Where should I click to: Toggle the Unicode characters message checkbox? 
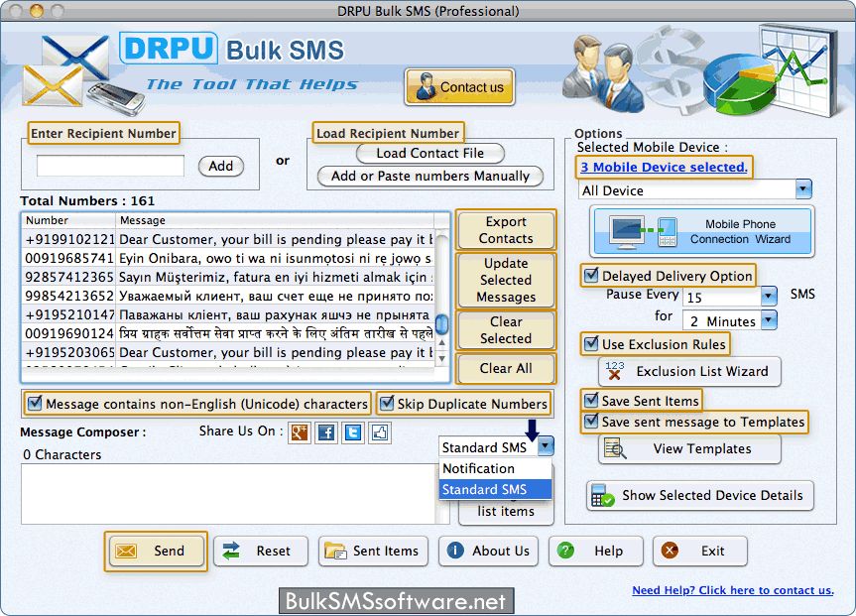35,404
